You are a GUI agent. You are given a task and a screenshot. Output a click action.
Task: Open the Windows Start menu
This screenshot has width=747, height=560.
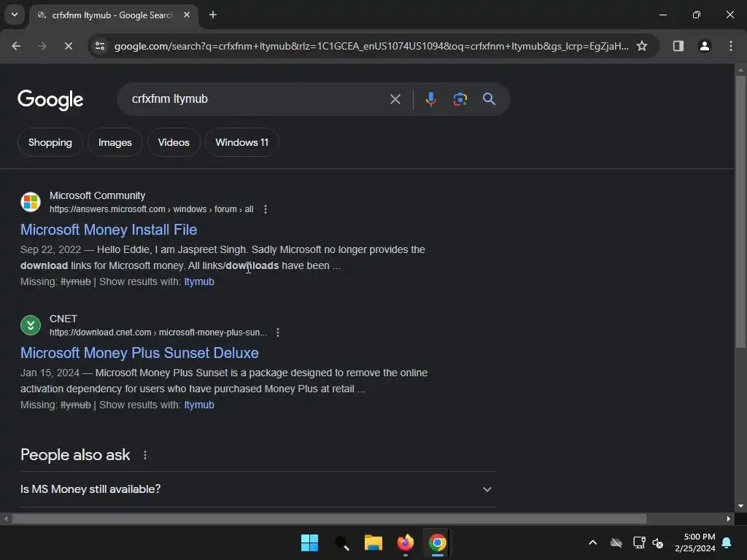pyautogui.click(x=309, y=542)
